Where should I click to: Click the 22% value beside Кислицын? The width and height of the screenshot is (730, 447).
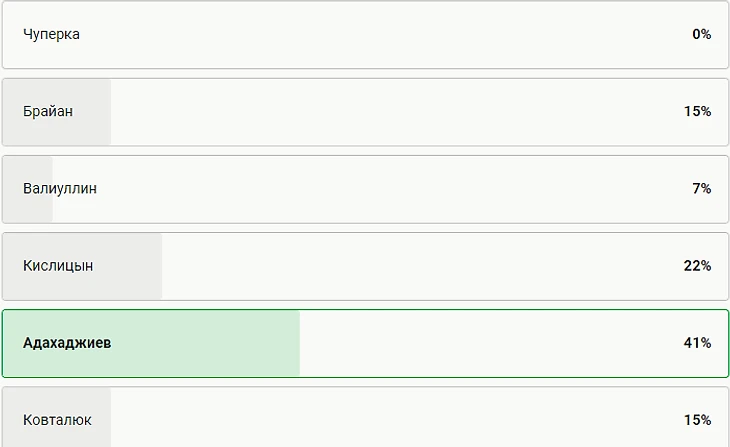click(x=697, y=265)
